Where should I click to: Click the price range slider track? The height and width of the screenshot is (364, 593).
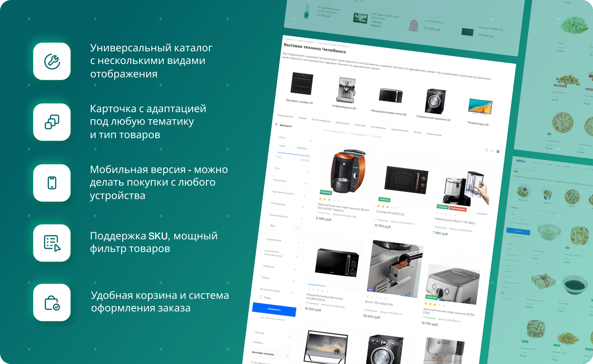tap(293, 154)
